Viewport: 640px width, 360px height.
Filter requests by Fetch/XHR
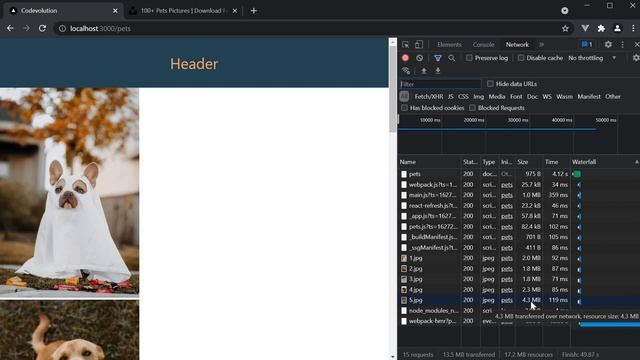[x=429, y=97]
